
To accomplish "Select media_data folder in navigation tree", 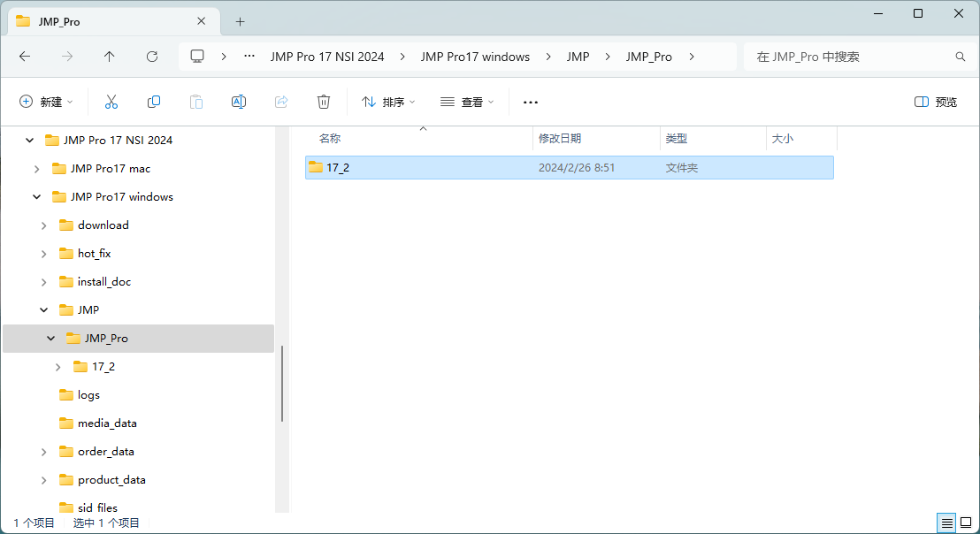I will 107,423.
